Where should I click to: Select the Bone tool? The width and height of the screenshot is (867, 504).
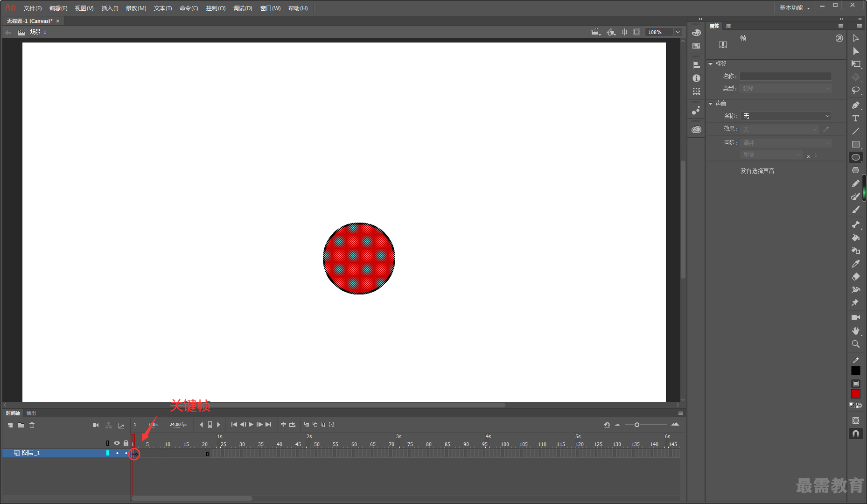pos(856,224)
